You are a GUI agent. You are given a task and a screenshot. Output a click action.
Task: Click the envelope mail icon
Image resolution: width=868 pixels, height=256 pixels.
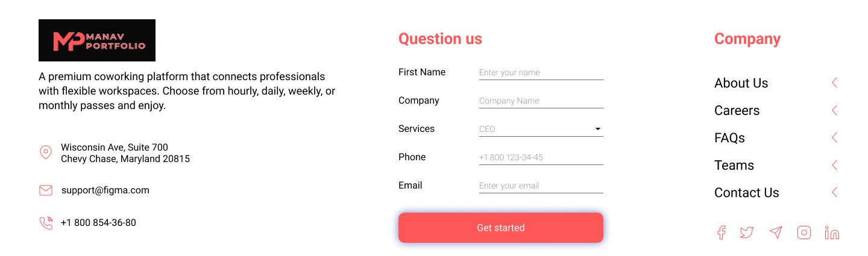(46, 190)
